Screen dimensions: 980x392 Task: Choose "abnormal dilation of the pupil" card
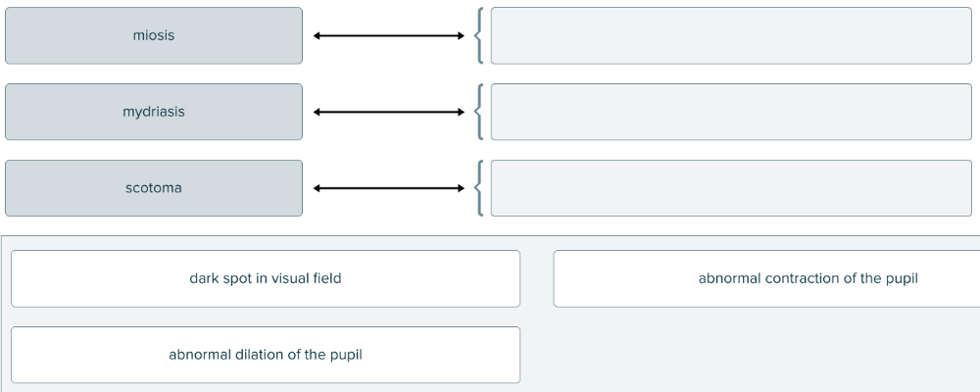[x=266, y=355]
